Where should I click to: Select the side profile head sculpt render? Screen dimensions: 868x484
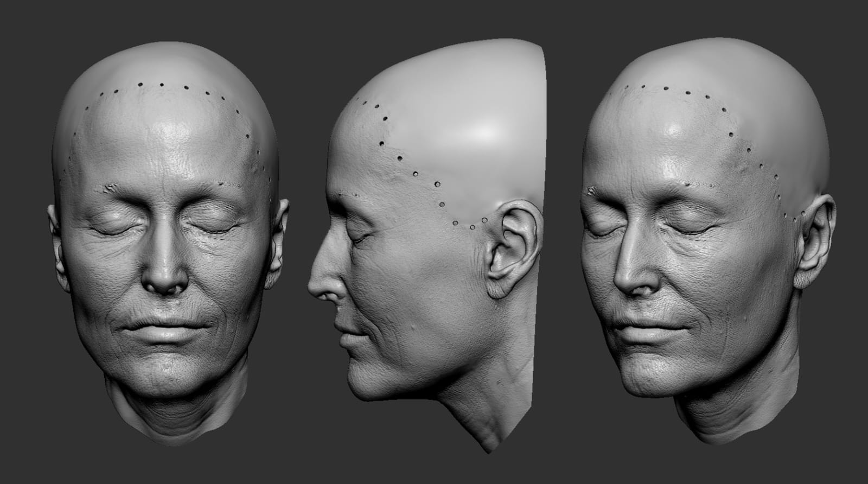click(x=426, y=245)
